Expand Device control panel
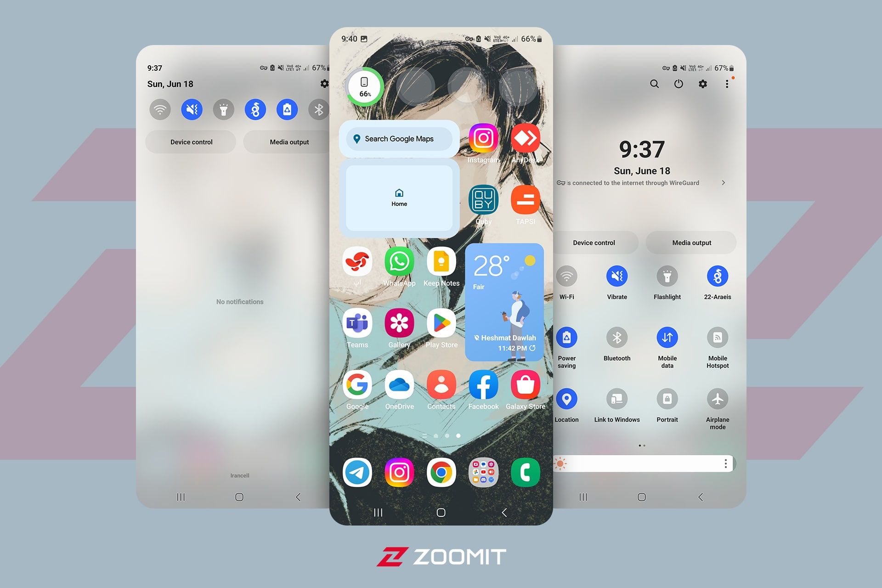 (x=594, y=242)
